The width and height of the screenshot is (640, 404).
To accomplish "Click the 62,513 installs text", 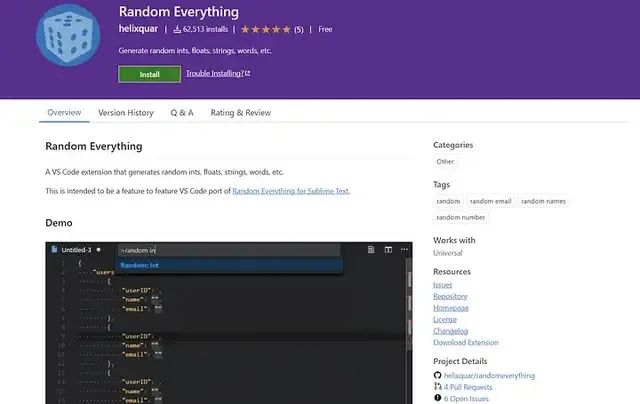I will [x=205, y=29].
